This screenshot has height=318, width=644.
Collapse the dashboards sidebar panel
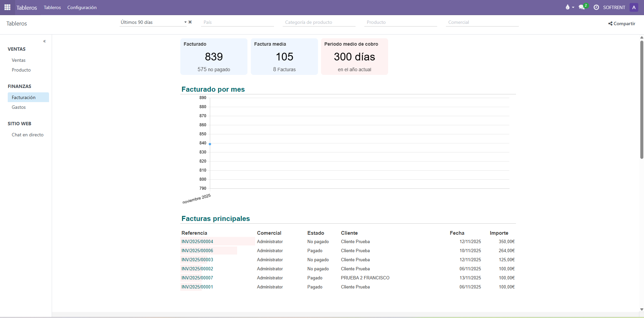click(x=44, y=41)
